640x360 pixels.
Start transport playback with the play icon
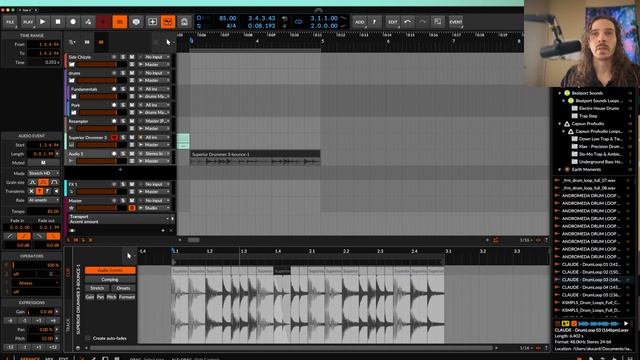(x=42, y=22)
